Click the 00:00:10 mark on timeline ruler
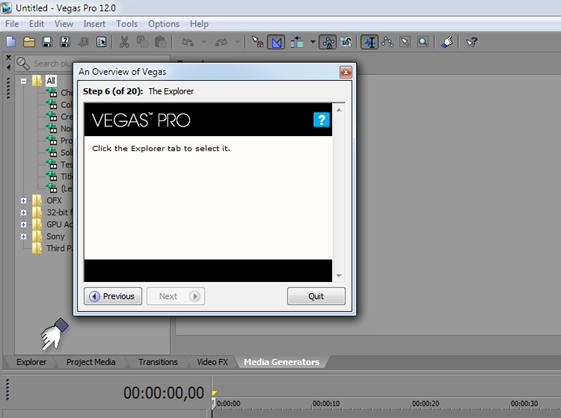The width and height of the screenshot is (561, 418). pos(326,404)
